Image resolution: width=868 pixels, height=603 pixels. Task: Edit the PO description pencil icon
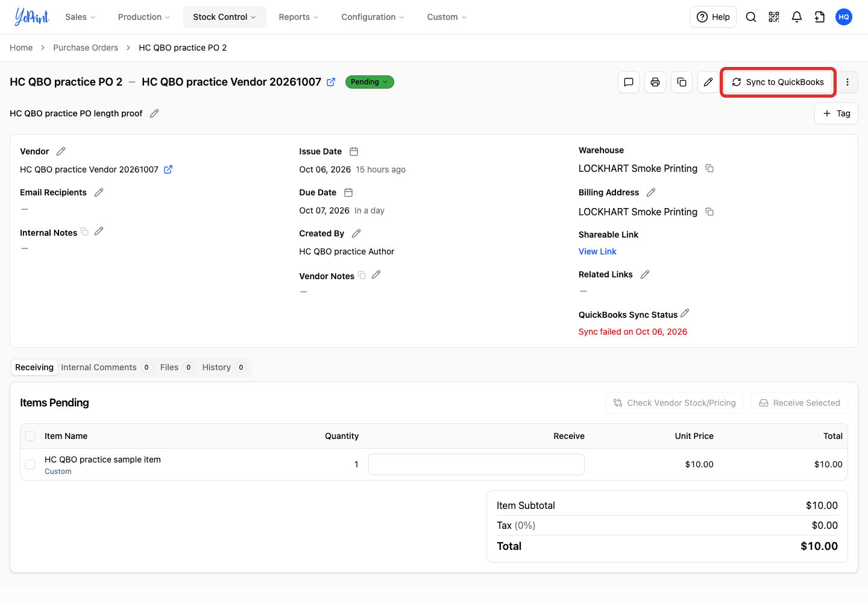click(x=154, y=113)
